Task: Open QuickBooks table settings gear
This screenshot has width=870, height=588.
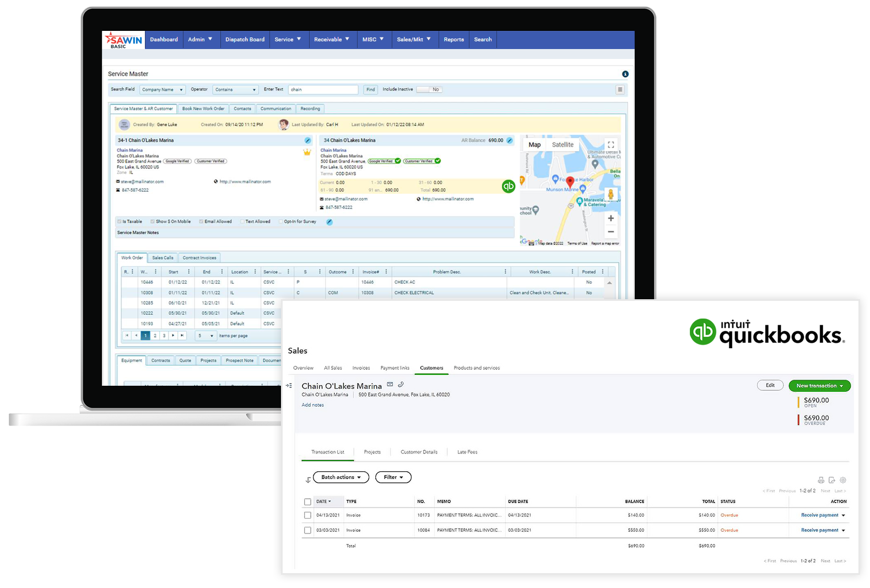Action: [x=843, y=480]
